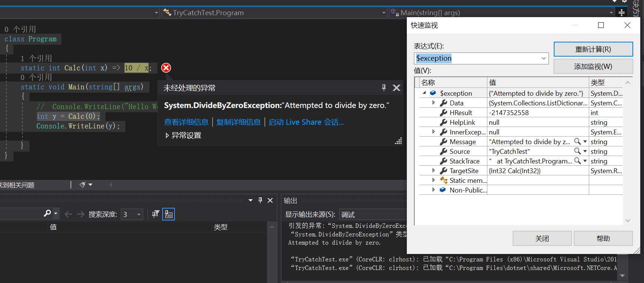Click the -2147352558 HResult value cell
Viewport: 644px width, 283px height.
pyautogui.click(x=538, y=112)
